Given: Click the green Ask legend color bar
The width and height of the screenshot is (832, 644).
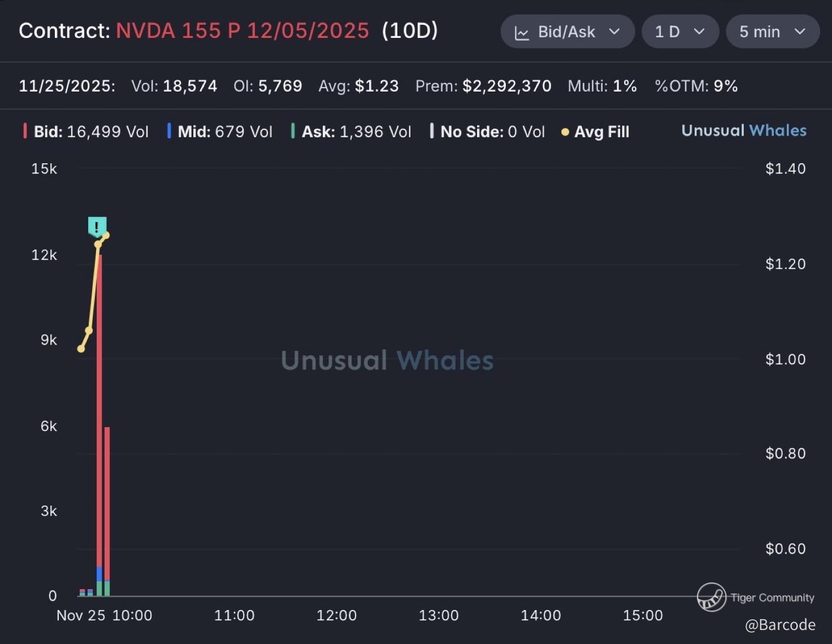Looking at the screenshot, I should pos(293,131).
